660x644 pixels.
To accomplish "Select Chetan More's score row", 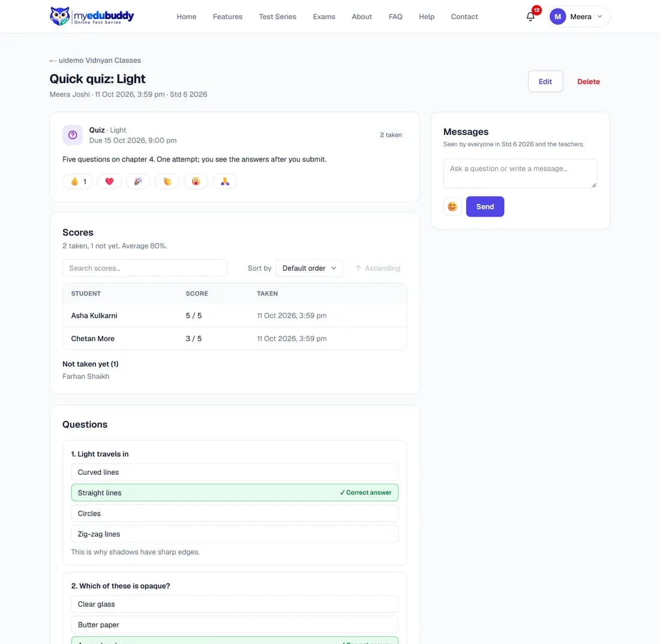I will point(235,339).
